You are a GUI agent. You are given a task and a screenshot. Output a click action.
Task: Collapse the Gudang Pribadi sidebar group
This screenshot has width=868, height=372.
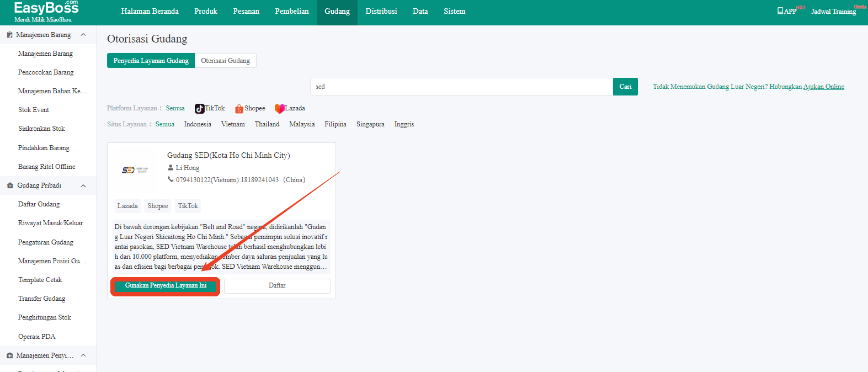click(83, 185)
